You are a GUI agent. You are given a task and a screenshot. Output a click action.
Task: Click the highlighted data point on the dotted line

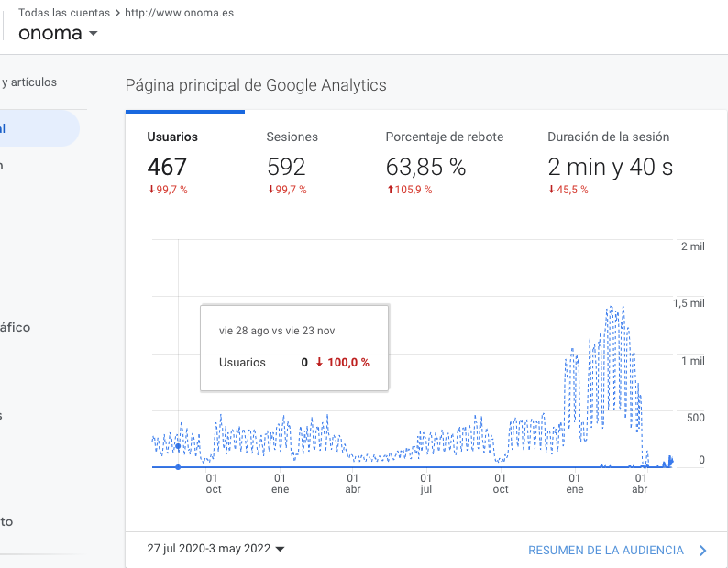point(178,446)
